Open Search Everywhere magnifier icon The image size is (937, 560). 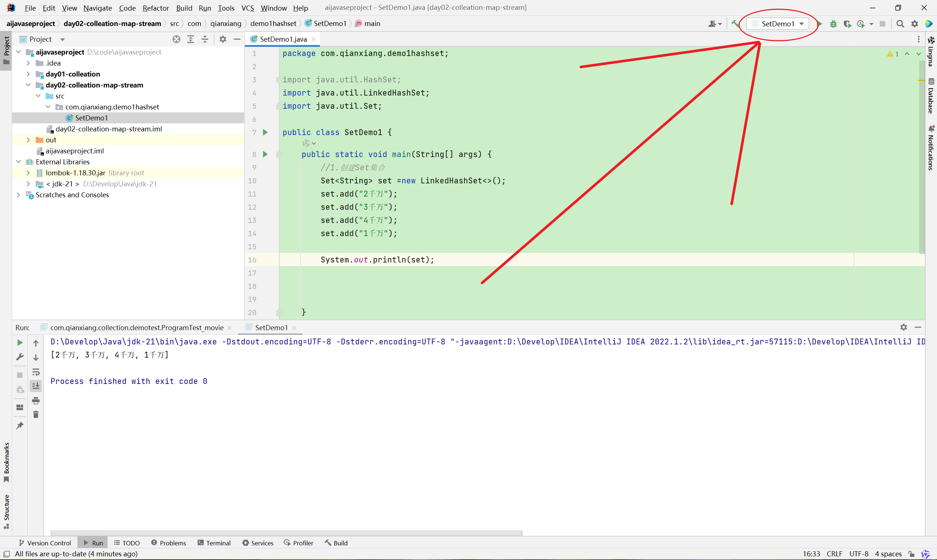[x=900, y=24]
